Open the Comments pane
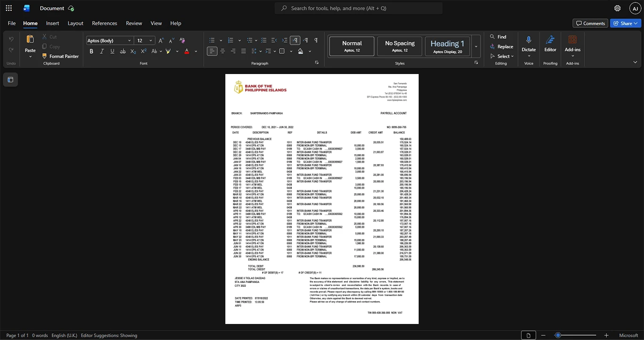Screen dimensions: 644x340 point(590,23)
